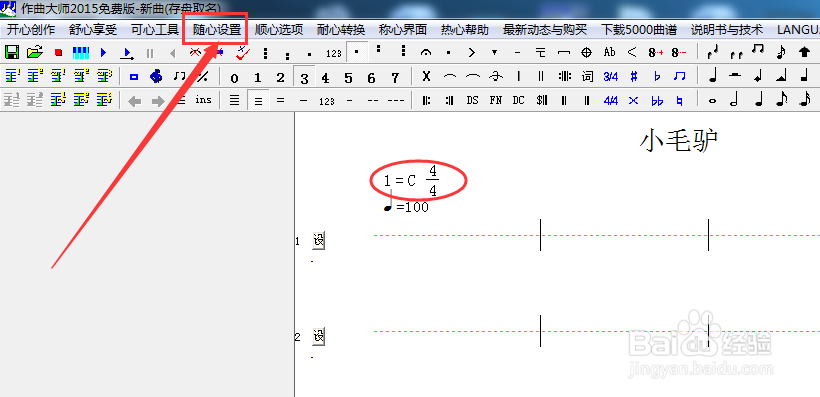Select the whole note duration
Viewport: 820px width, 397px height.
pyautogui.click(x=712, y=101)
